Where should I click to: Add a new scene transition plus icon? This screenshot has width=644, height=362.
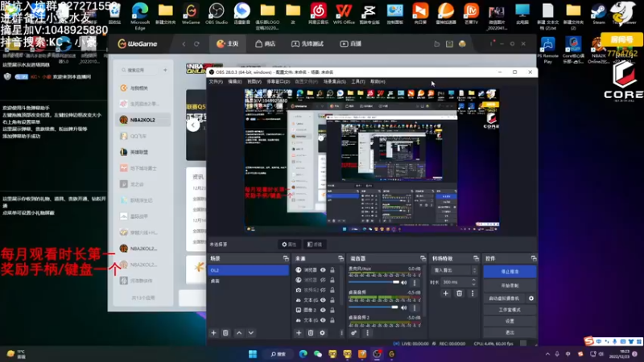click(x=446, y=294)
